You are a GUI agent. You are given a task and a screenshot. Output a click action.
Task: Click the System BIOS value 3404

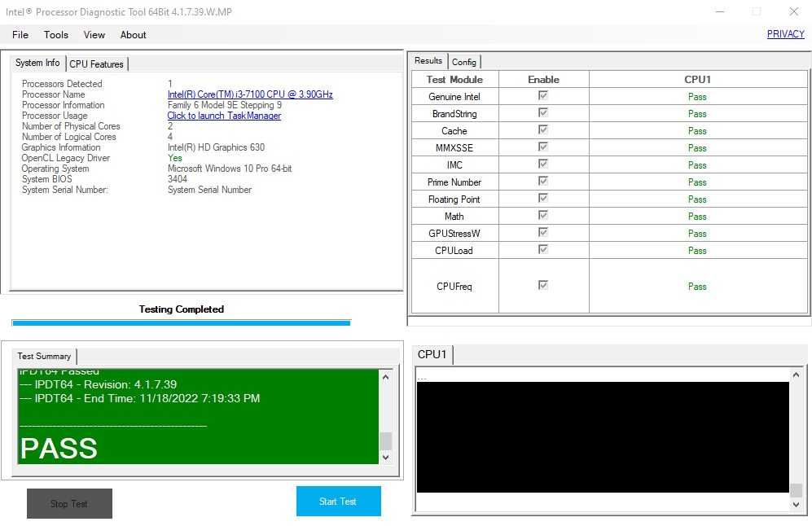click(x=177, y=178)
